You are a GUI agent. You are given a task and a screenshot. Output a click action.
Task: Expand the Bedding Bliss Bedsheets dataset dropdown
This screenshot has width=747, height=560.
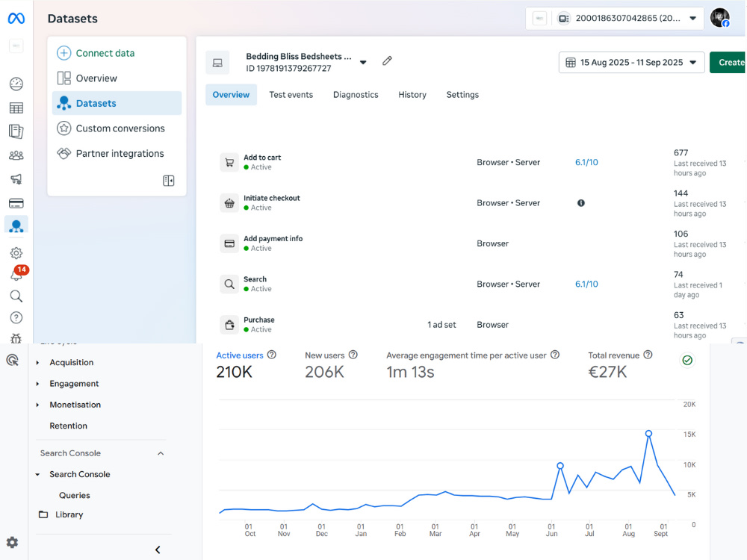click(x=363, y=63)
